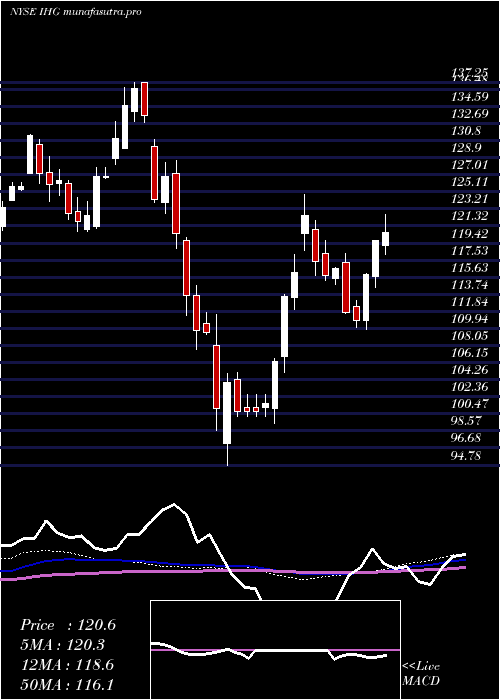
Task: Click the 119.42 price axis label
Action: click(x=470, y=233)
